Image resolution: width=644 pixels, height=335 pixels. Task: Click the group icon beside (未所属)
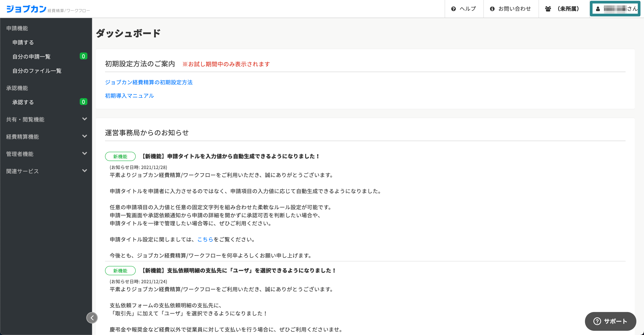[548, 9]
